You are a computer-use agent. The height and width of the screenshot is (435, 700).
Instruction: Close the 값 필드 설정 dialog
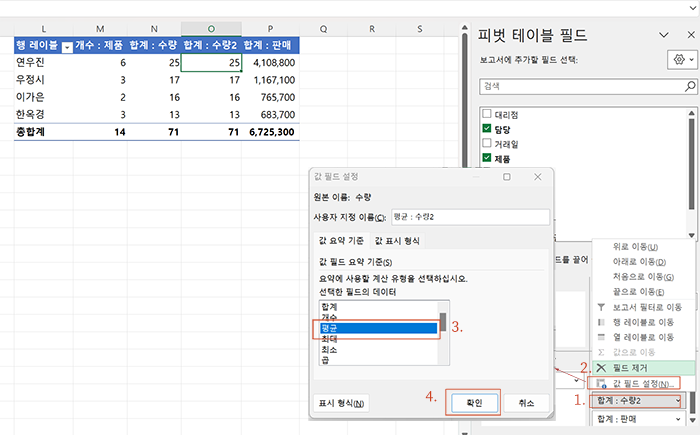coord(538,177)
